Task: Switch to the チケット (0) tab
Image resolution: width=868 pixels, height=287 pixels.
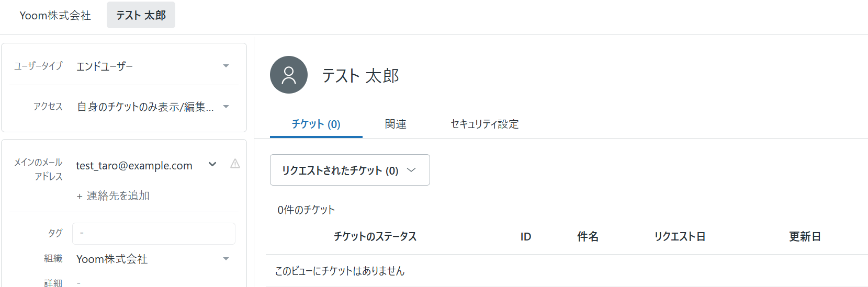Action: (316, 124)
